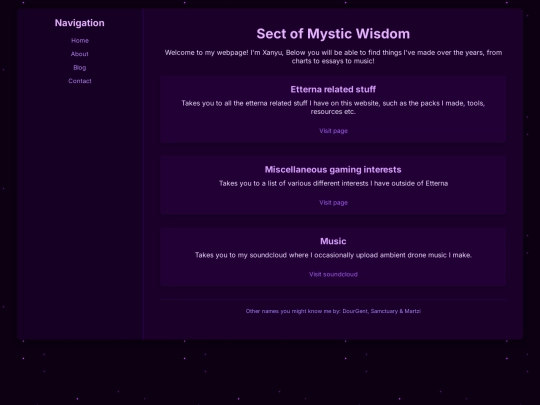
Task: Go to the About page
Action: click(80, 54)
